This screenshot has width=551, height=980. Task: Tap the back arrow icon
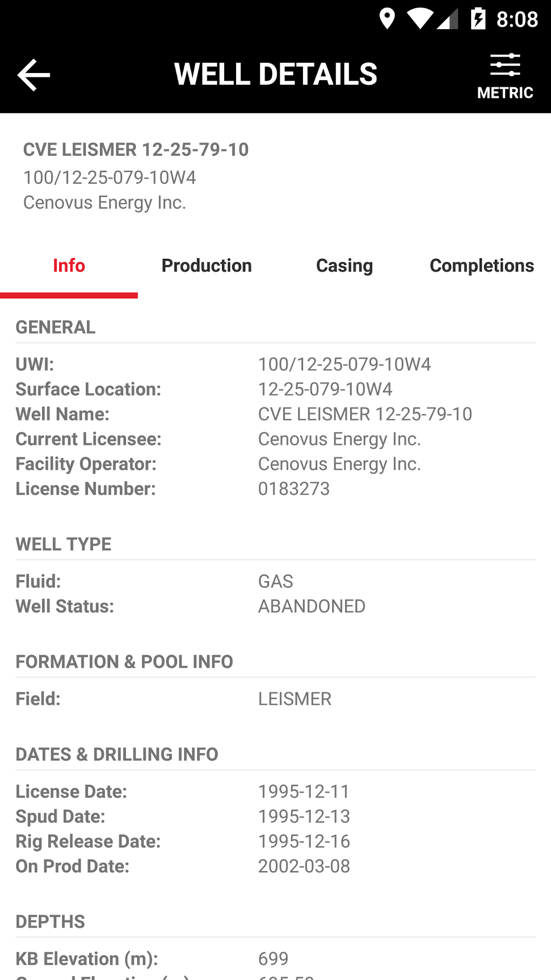click(33, 75)
